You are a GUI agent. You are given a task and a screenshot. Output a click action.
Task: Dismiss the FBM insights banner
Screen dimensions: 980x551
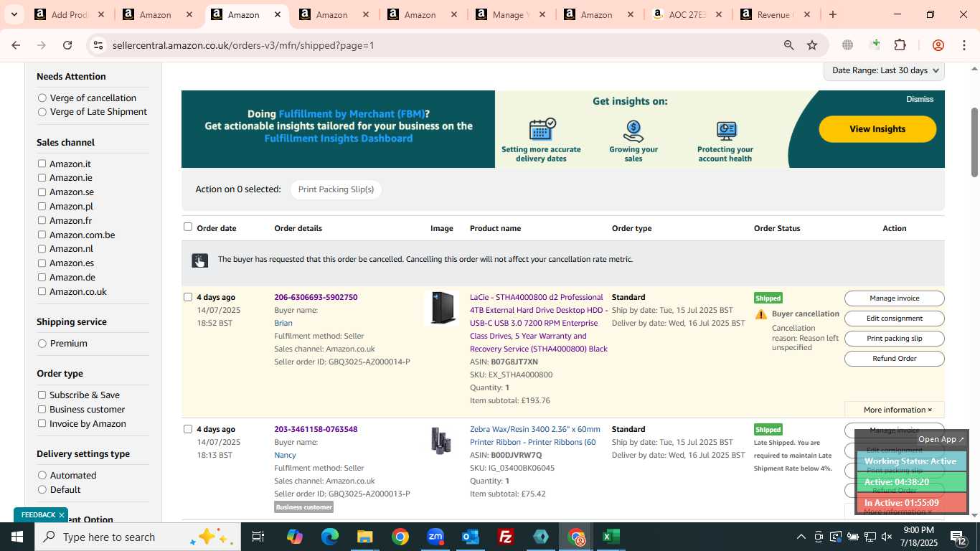coord(920,99)
